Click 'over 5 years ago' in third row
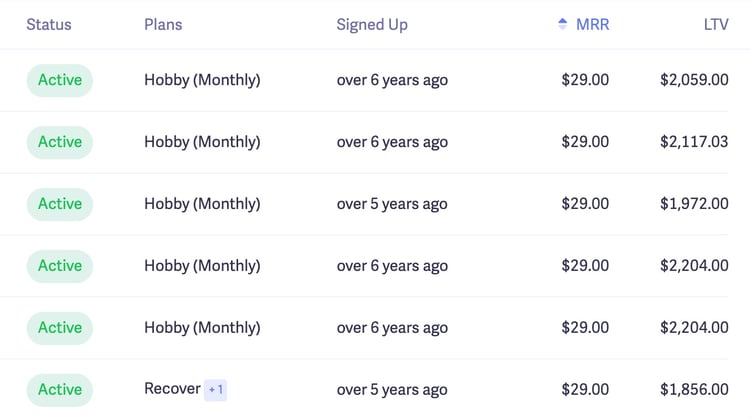The image size is (751, 418). pos(392,204)
